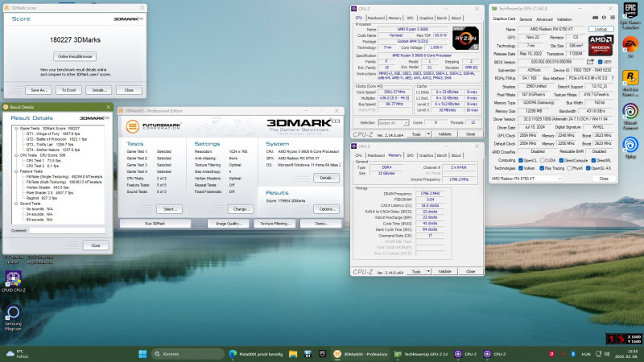Open Tools dropdown arrow in top CPU-Z window
This screenshot has width=644, height=362.
[x=428, y=134]
